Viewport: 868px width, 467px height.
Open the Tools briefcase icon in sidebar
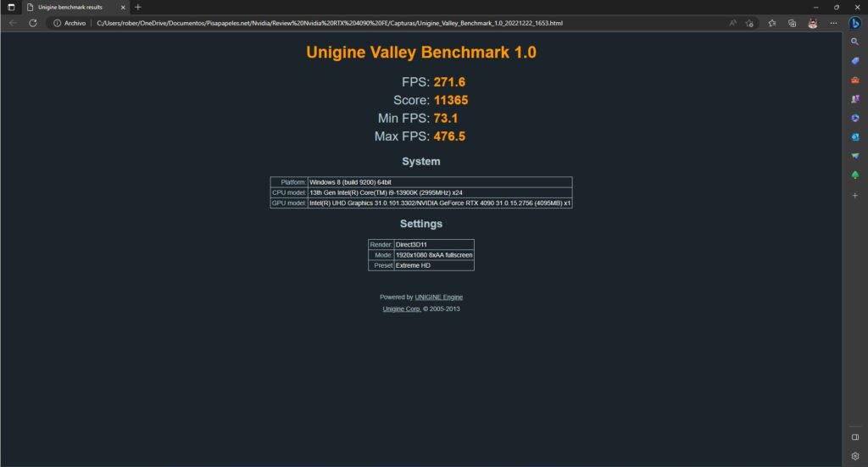pos(854,80)
